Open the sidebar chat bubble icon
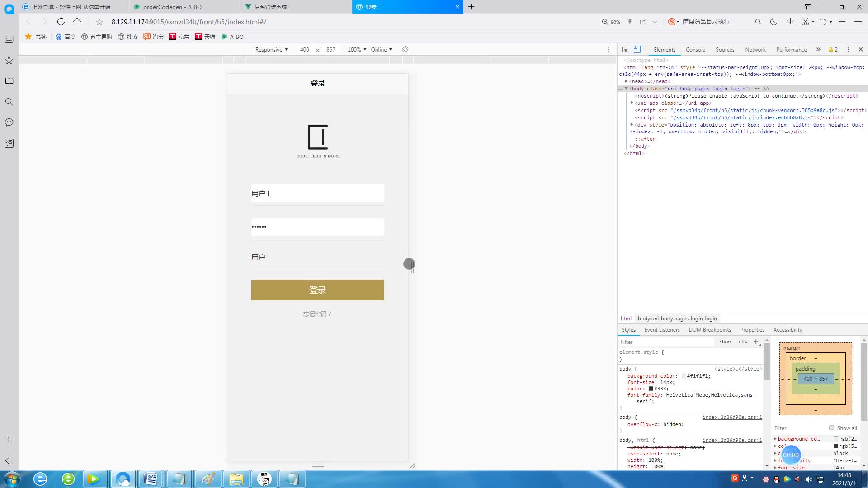This screenshot has width=868, height=488. [9, 122]
